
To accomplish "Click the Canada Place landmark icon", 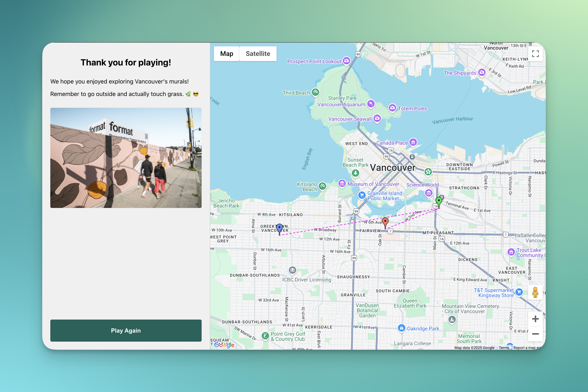I will 413,142.
